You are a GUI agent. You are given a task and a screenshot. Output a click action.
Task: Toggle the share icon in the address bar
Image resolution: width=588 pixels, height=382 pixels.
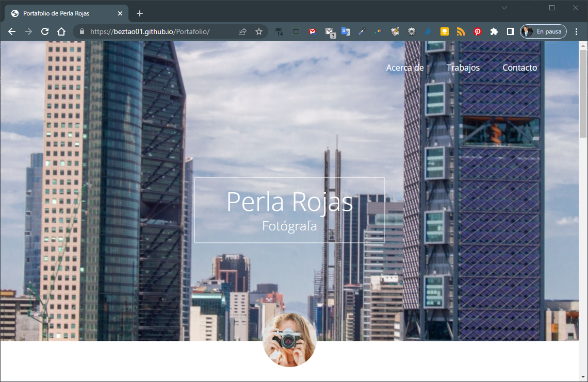tap(242, 31)
